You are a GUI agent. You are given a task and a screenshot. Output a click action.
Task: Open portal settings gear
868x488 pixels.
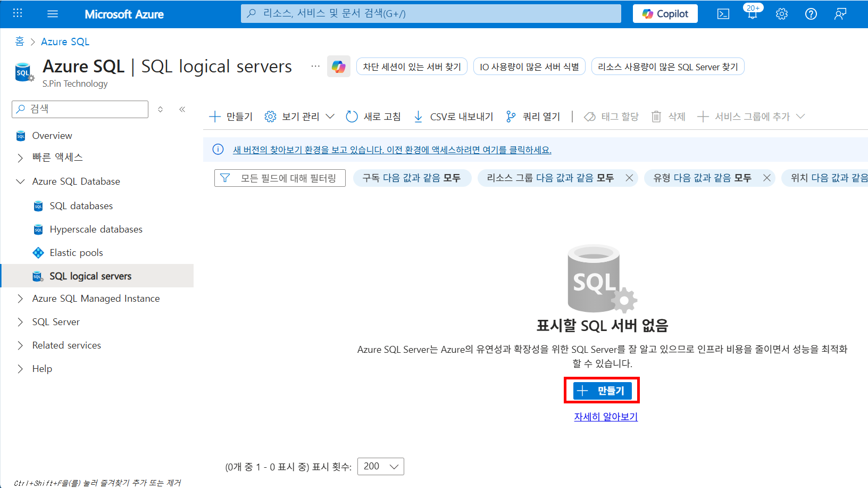pyautogui.click(x=781, y=14)
